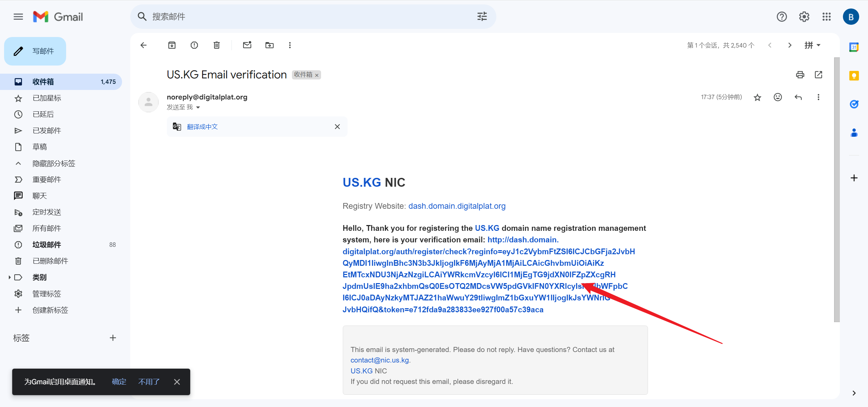Open the Settings gear icon
Screen dimensions: 868x407
tap(804, 17)
